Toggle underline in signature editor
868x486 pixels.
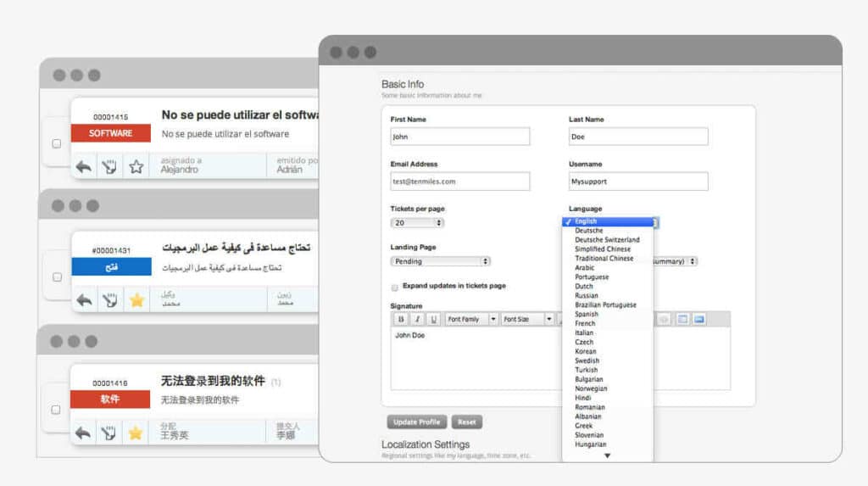[433, 319]
